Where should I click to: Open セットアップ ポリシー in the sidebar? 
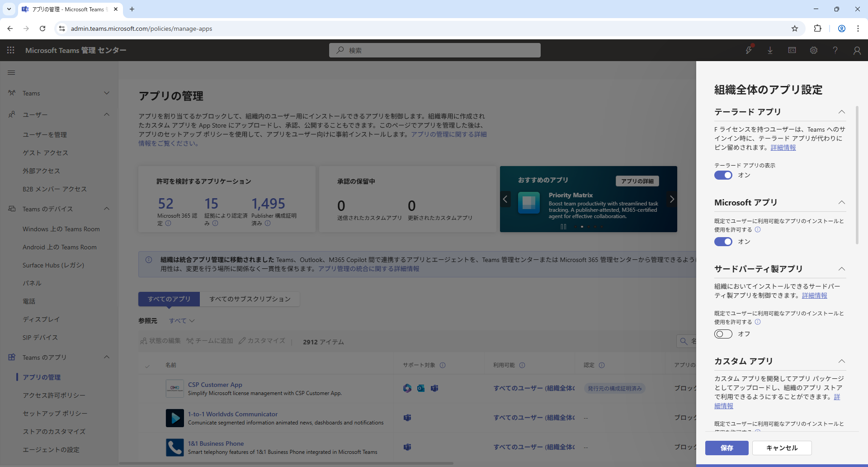55,414
